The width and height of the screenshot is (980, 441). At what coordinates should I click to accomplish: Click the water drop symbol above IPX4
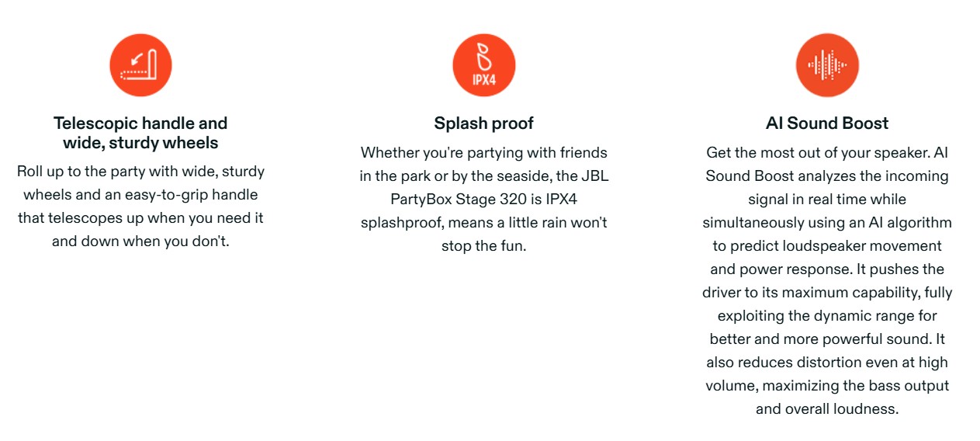tap(484, 57)
